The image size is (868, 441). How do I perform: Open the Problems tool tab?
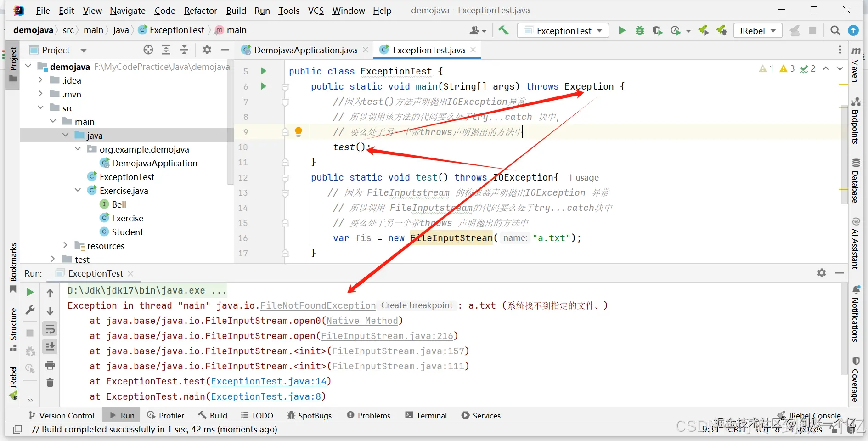tap(369, 415)
